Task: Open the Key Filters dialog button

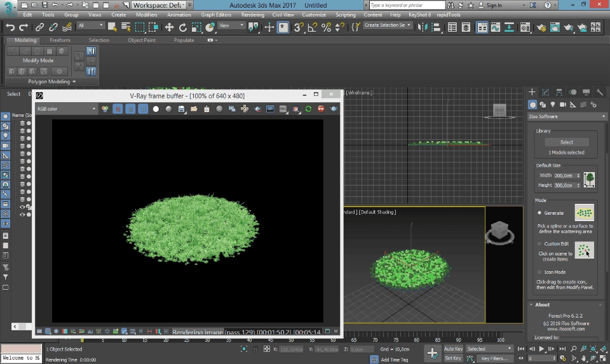Action: [x=494, y=358]
